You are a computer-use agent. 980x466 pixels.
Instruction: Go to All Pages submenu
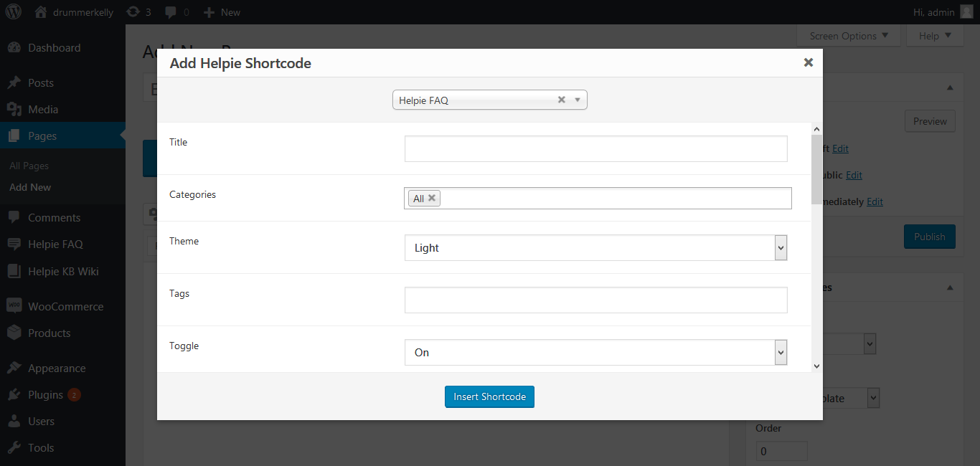coord(29,166)
